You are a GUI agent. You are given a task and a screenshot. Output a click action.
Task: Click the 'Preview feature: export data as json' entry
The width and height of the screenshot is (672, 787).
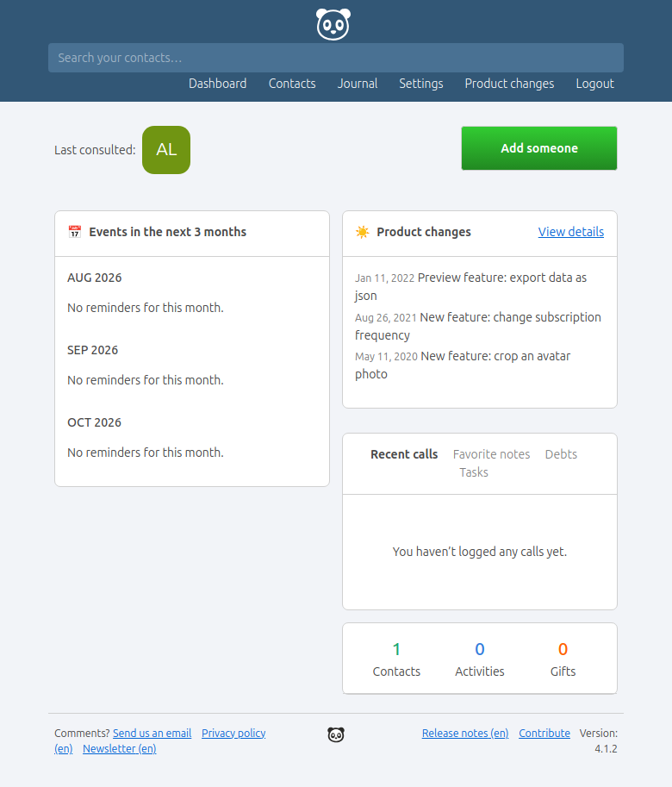click(x=471, y=286)
